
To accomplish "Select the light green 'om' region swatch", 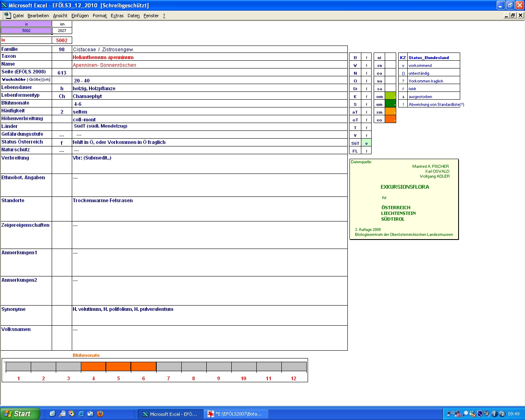I will [x=390, y=96].
